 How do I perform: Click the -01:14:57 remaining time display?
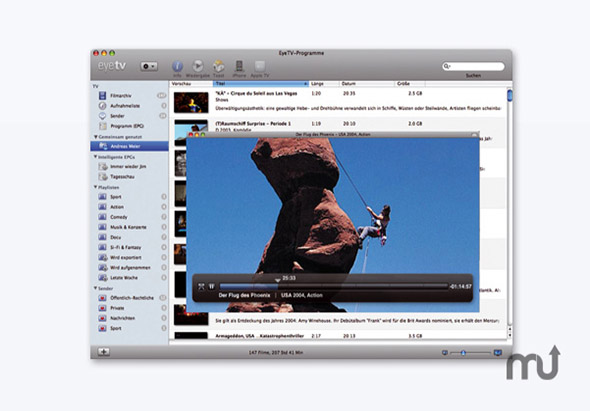(x=461, y=286)
